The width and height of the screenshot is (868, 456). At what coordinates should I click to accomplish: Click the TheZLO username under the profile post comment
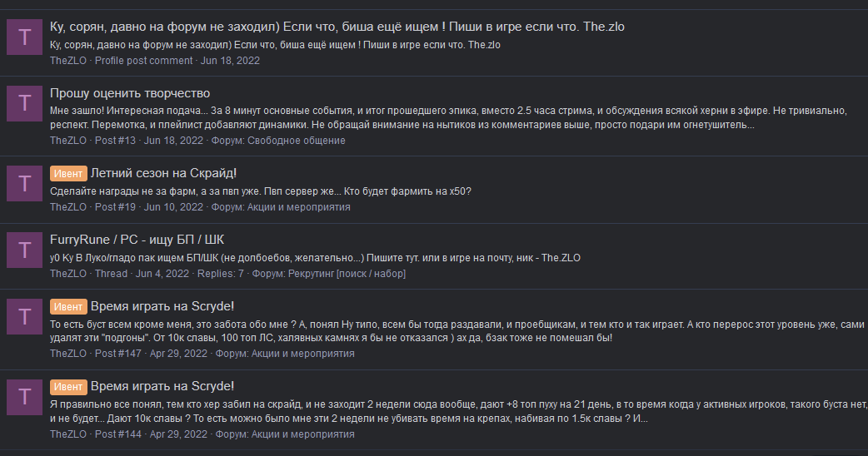click(68, 61)
